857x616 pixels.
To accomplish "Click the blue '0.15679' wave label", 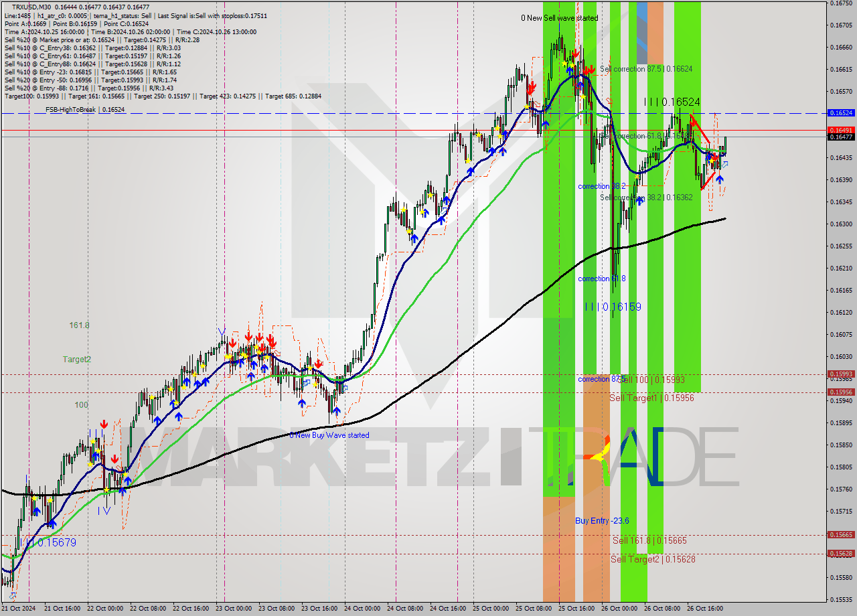I will pos(56,542).
